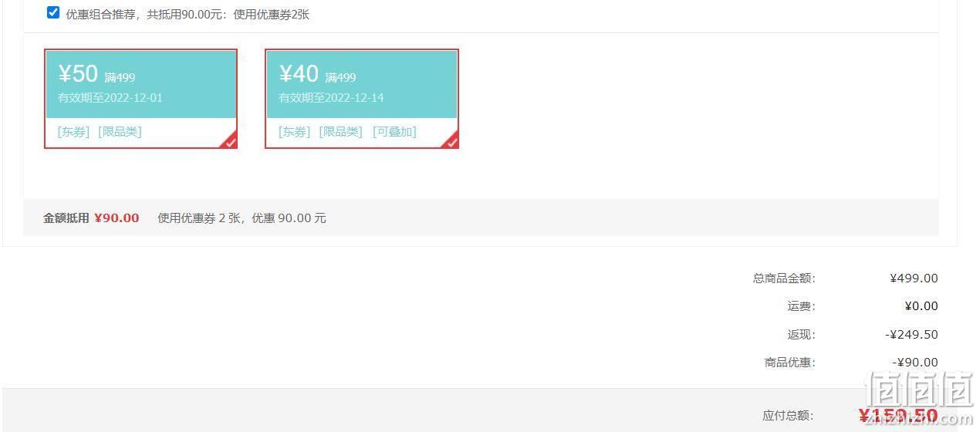Click red checkmark corner on ¥40 coupon
This screenshot has height=432, width=980.
click(x=451, y=140)
